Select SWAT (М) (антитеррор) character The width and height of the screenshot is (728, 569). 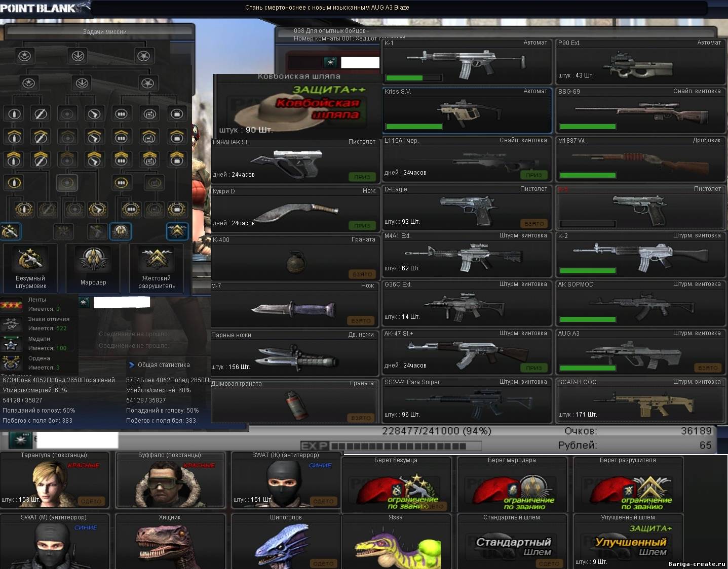(55, 541)
